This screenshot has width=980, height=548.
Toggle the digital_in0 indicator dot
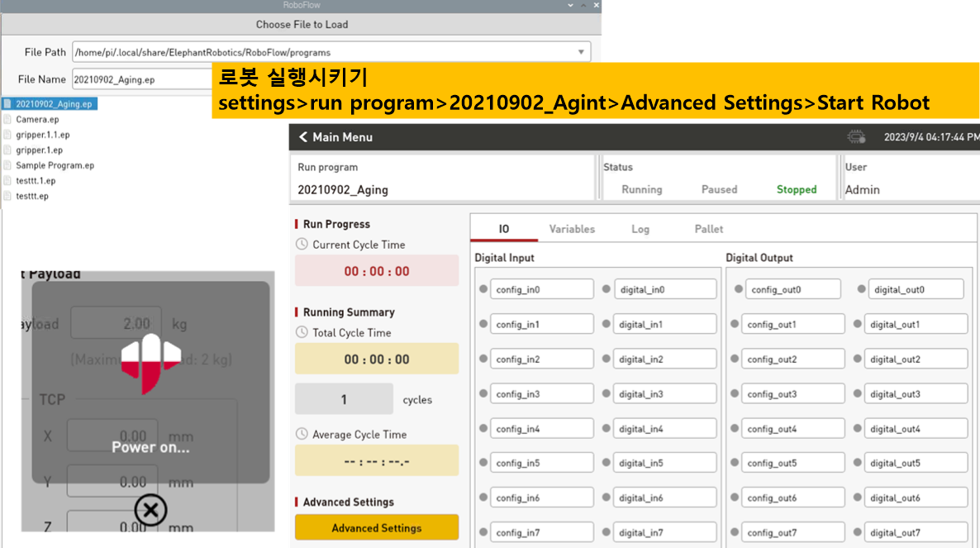tap(607, 289)
